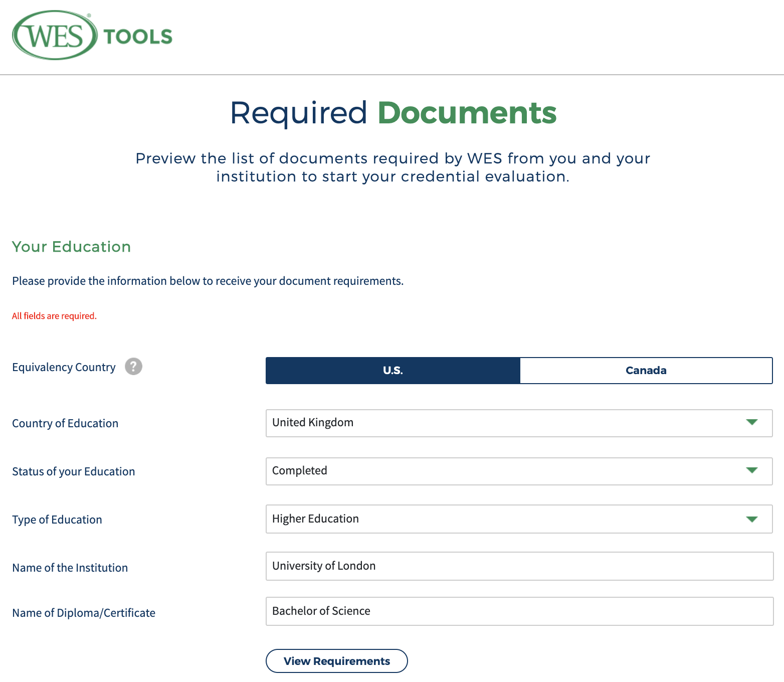
Task: Open Equivalency Country help question mark
Action: coord(133,367)
